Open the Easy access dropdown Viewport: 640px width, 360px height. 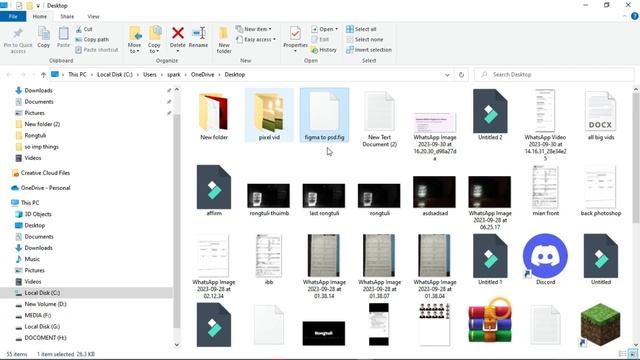click(x=256, y=39)
